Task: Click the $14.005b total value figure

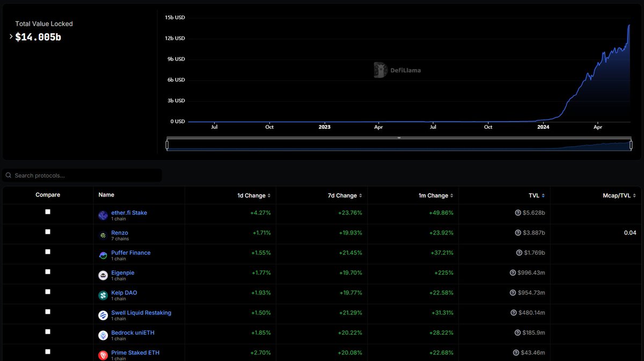Action: (x=38, y=37)
